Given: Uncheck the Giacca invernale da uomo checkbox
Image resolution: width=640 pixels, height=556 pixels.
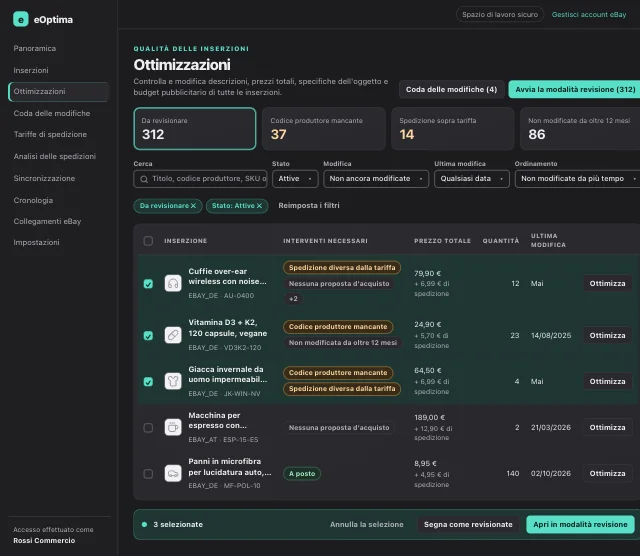Looking at the screenshot, I should tap(148, 382).
